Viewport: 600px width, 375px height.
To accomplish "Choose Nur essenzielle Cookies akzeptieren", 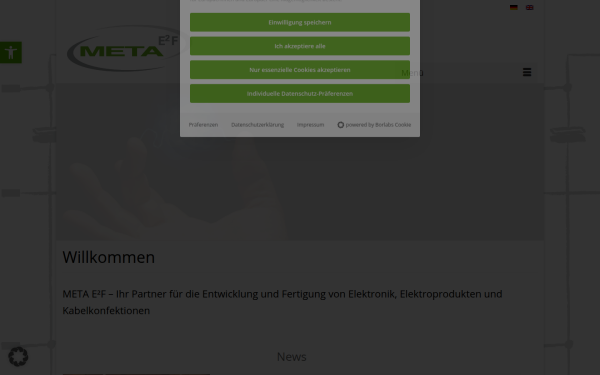I will click(x=300, y=70).
